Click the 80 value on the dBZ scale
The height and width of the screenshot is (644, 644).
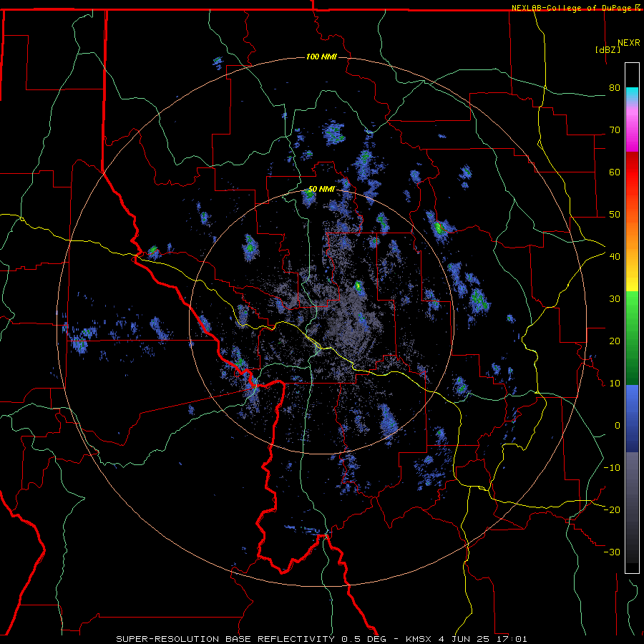tap(615, 87)
